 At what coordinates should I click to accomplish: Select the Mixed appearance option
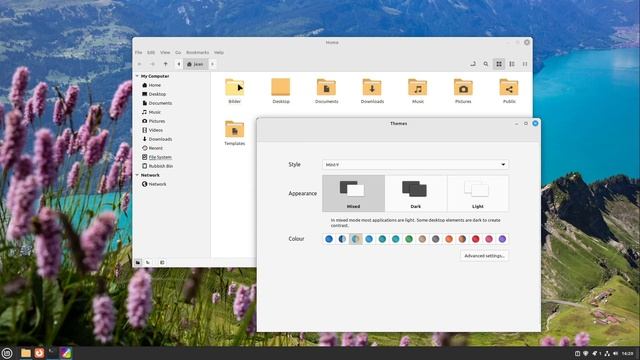pos(353,193)
